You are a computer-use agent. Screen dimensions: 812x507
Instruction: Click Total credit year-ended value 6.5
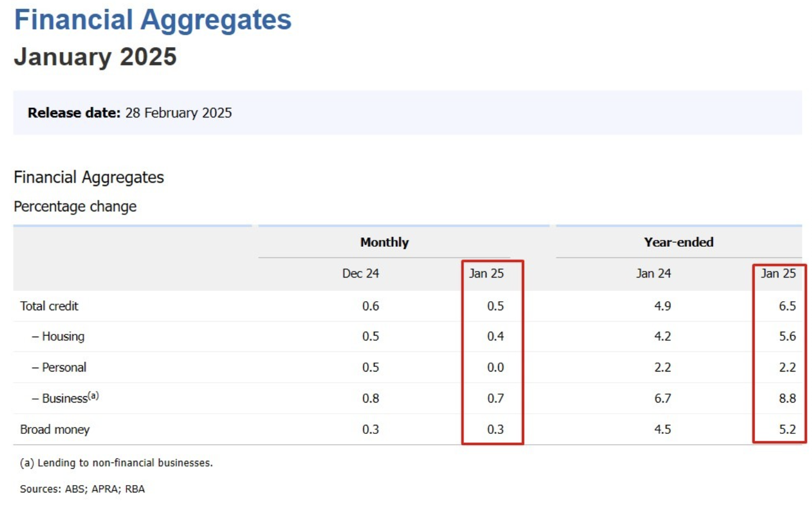point(787,306)
